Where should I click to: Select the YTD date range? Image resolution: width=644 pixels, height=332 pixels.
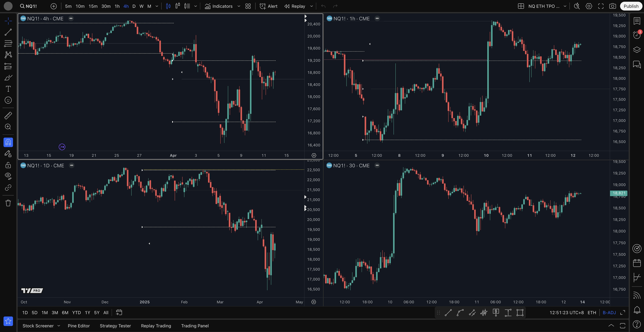pyautogui.click(x=76, y=313)
